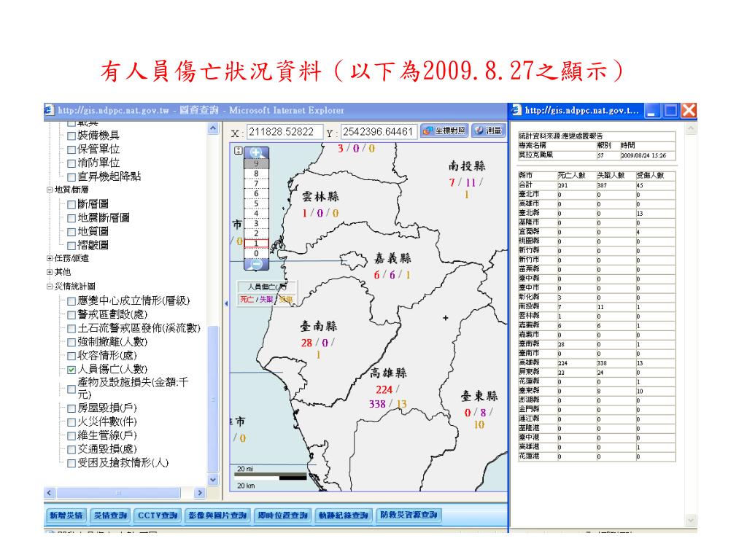Click the layer tree scroll-up arrow
The height and width of the screenshot is (560, 747).
(x=213, y=128)
